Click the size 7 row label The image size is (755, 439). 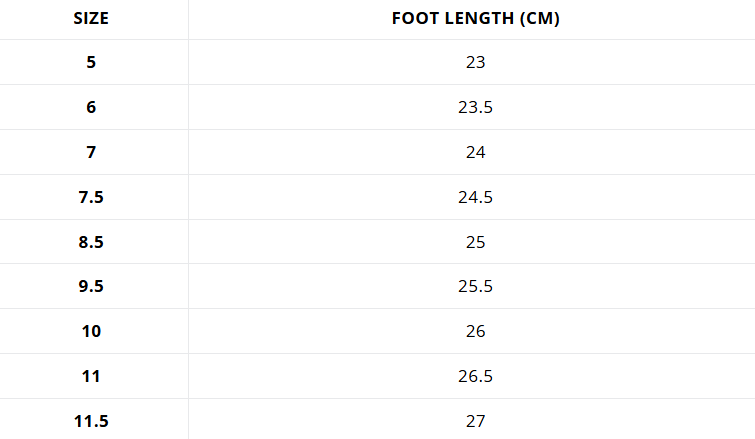(x=91, y=152)
